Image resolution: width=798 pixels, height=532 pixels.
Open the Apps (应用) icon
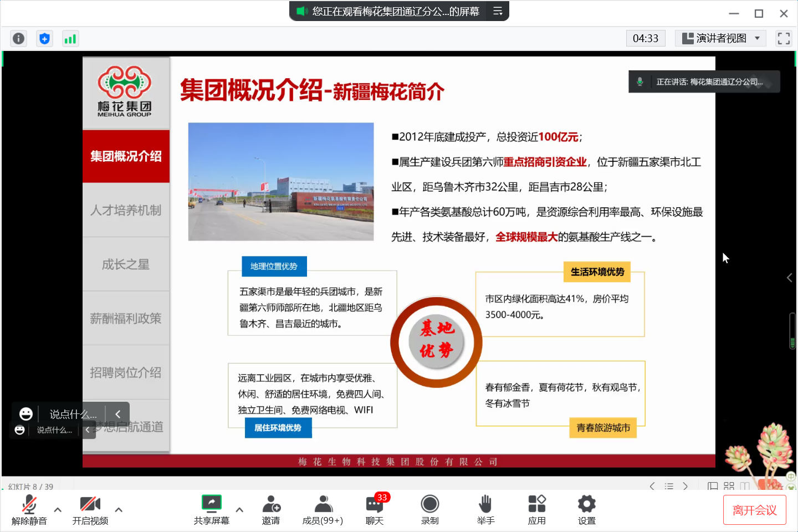pyautogui.click(x=536, y=509)
